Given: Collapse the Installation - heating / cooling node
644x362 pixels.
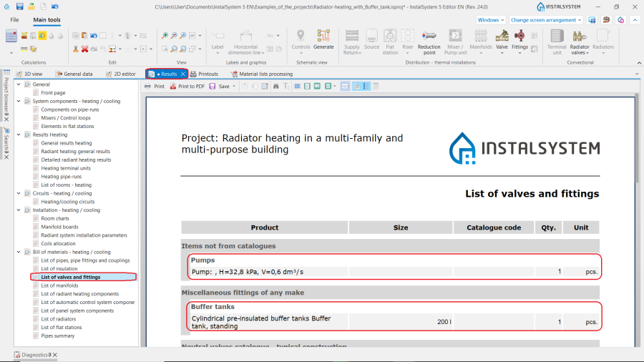Looking at the screenshot, I should 19,210.
